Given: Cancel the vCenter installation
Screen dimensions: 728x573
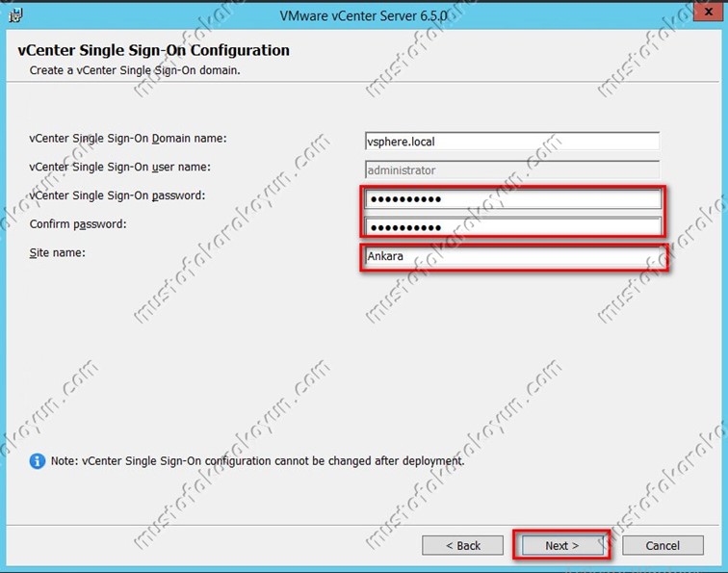Looking at the screenshot, I should click(663, 545).
